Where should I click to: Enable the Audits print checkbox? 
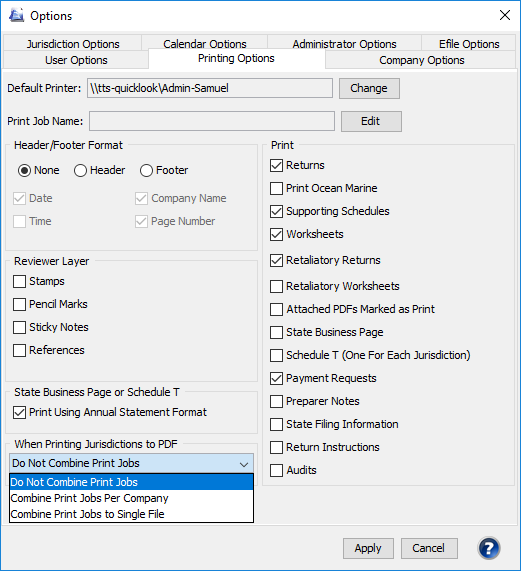click(276, 470)
